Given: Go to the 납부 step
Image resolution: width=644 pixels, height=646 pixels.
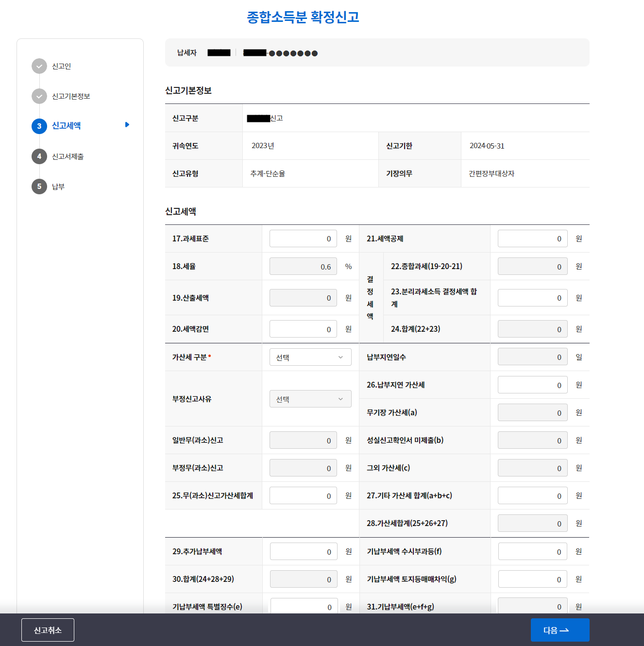Looking at the screenshot, I should [x=58, y=187].
